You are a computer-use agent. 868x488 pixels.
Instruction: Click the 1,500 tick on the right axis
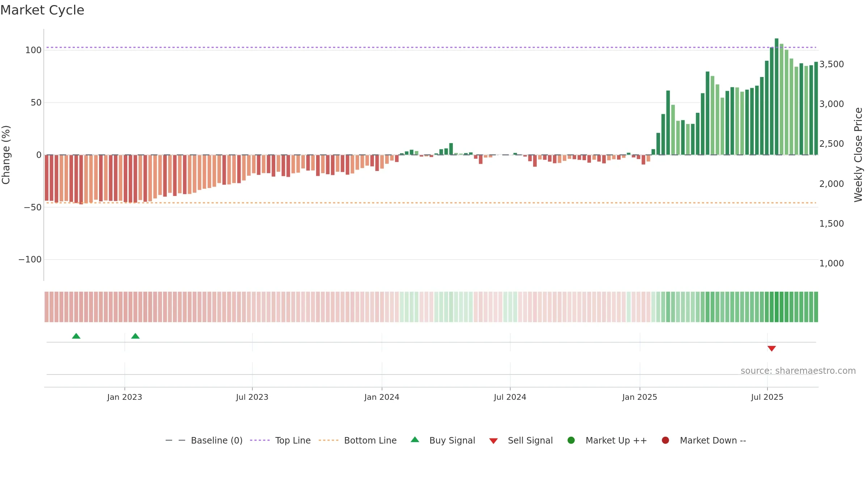(x=831, y=224)
